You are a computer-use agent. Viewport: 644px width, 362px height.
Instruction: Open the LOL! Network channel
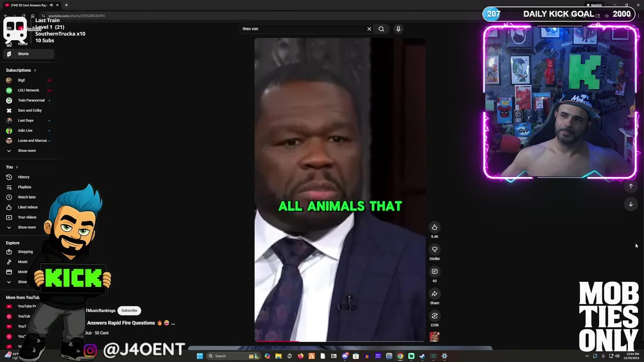pos(28,90)
